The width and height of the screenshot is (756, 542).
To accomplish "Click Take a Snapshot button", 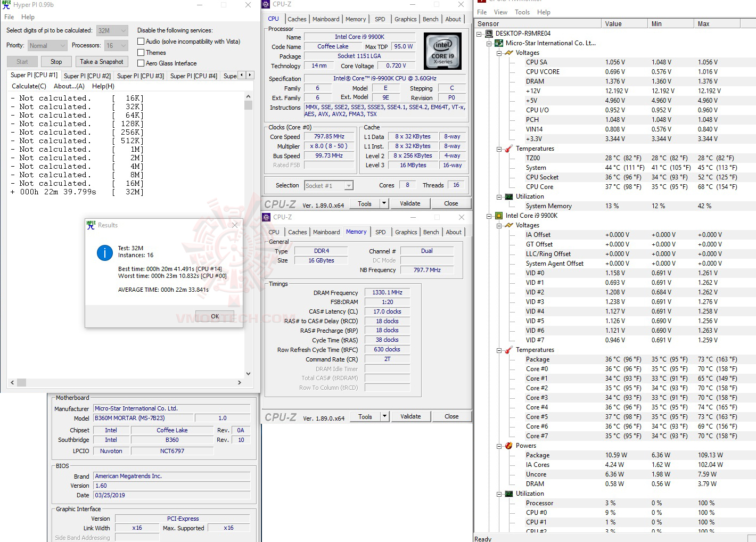I will tap(102, 62).
